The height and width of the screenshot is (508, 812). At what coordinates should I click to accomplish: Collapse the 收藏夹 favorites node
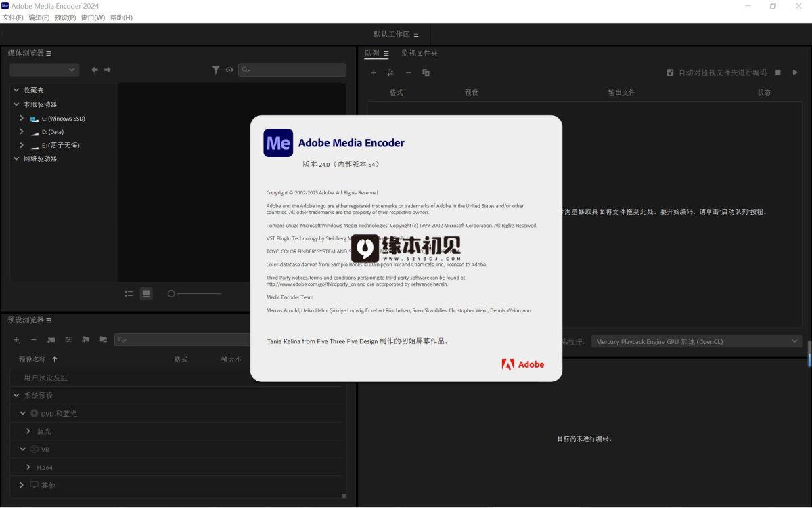coord(16,90)
